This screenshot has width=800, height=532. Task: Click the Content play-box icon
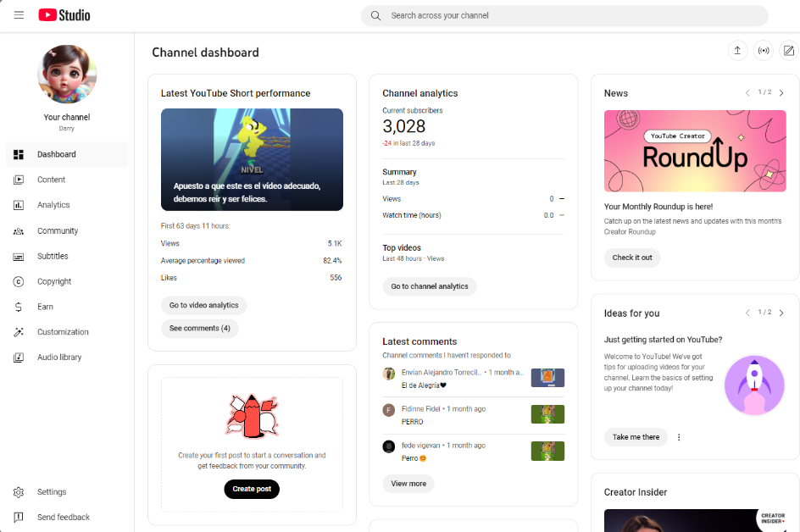coord(19,180)
